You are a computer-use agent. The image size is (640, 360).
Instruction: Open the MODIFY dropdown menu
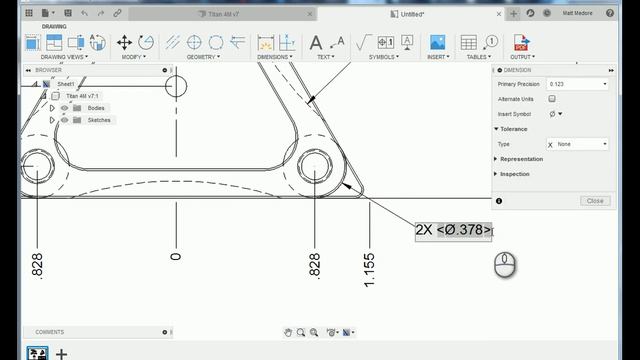coord(134,57)
